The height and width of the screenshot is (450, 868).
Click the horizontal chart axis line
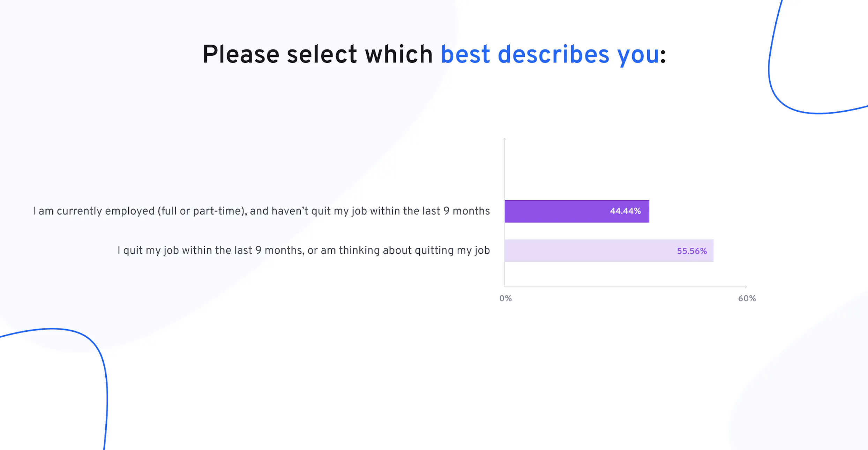tap(625, 287)
